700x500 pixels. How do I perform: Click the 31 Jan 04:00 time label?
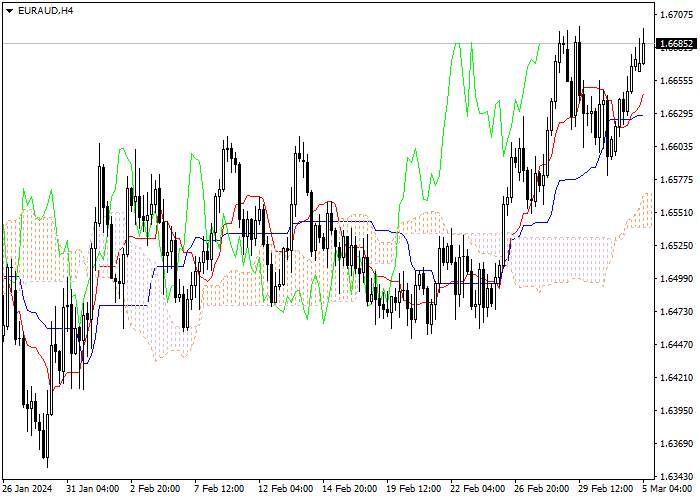(x=93, y=489)
